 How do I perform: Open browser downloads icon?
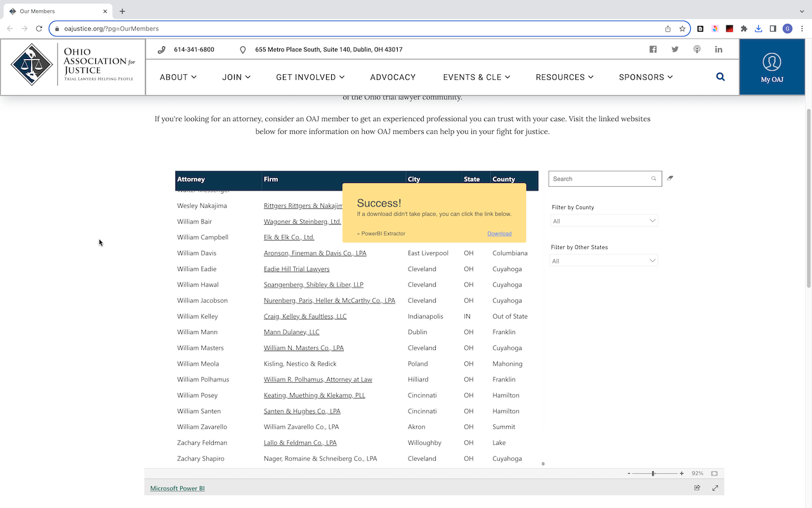(758, 29)
